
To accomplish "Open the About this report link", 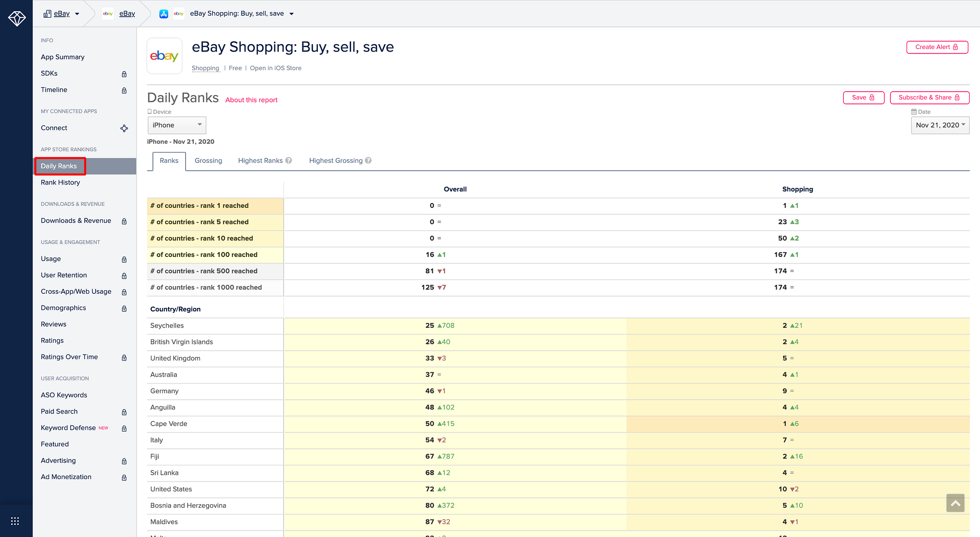I will (251, 100).
